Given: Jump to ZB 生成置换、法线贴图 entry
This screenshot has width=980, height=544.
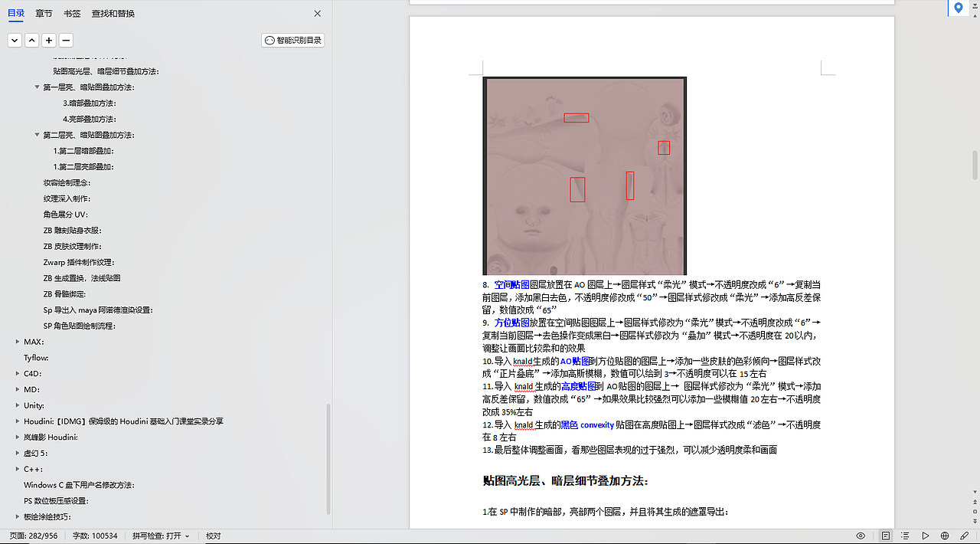Looking at the screenshot, I should (82, 278).
